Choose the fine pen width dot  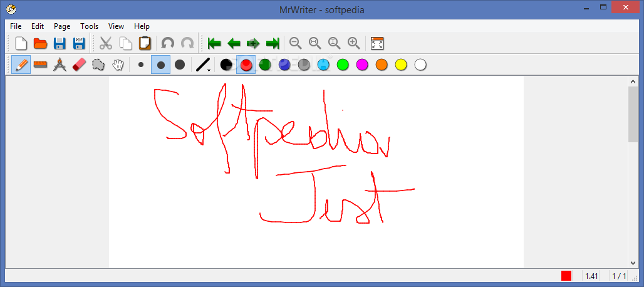pyautogui.click(x=141, y=65)
